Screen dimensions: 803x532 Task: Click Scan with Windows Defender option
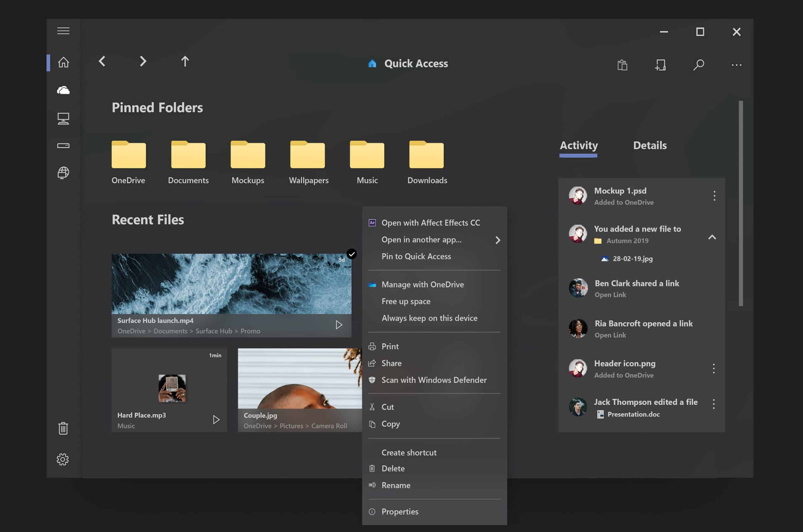[434, 379]
